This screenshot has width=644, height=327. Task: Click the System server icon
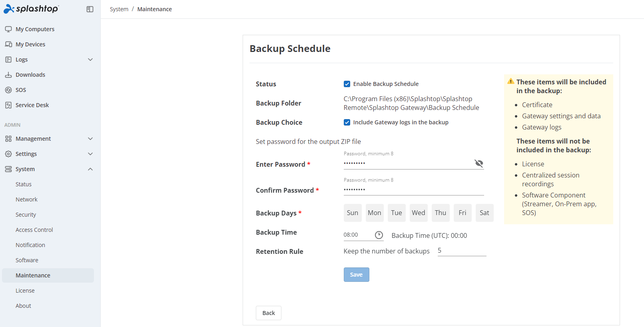pos(8,169)
